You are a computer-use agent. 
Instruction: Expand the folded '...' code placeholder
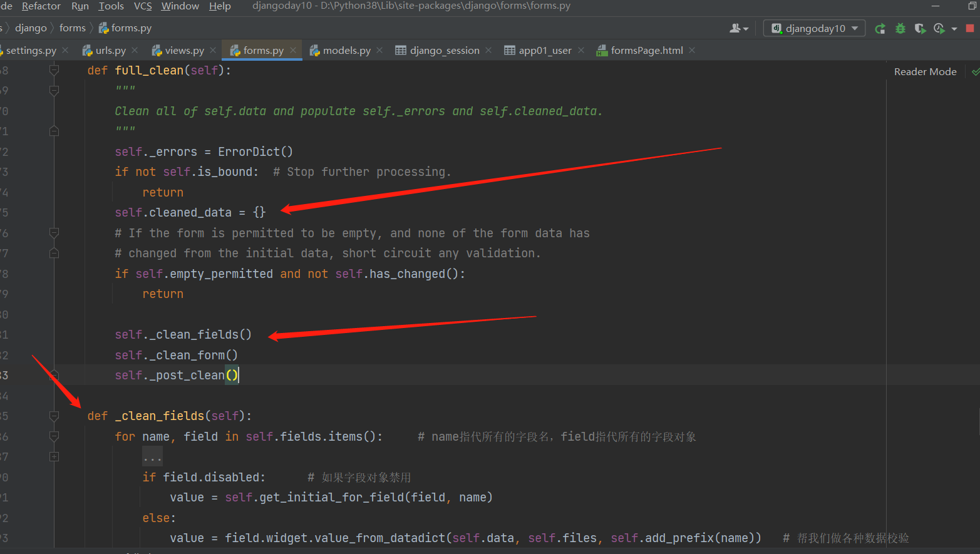pos(152,457)
